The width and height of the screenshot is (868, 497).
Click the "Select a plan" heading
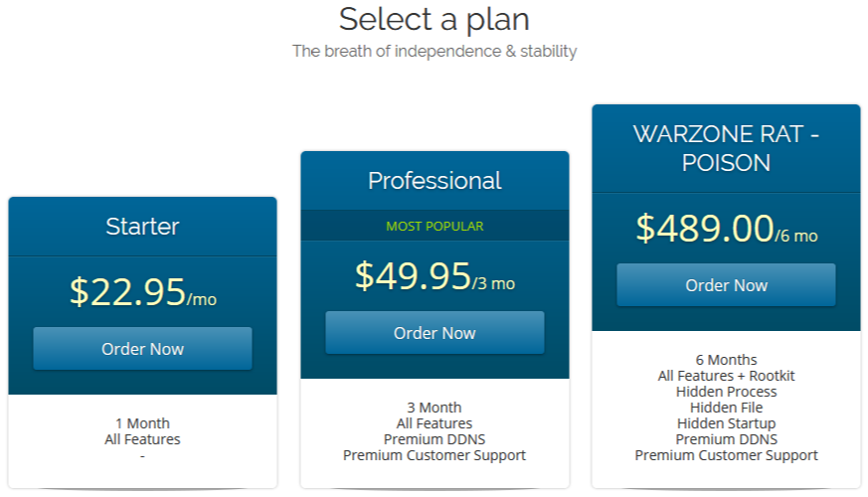tap(434, 19)
